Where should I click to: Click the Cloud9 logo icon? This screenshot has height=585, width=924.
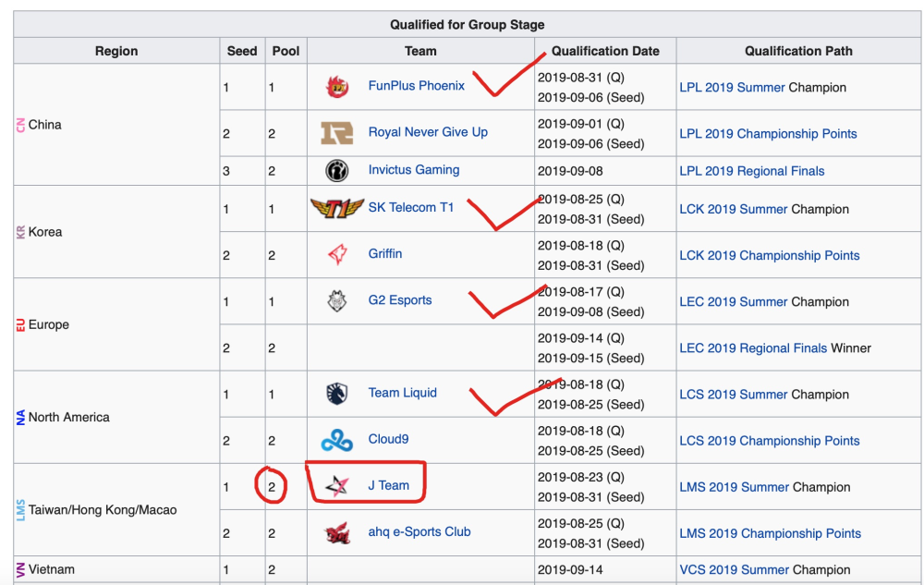click(x=337, y=440)
